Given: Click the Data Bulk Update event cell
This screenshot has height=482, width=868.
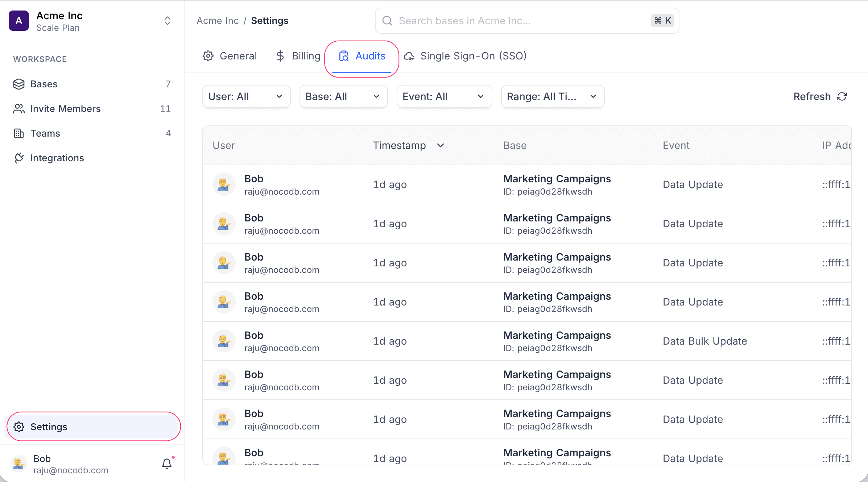Looking at the screenshot, I should click(705, 341).
